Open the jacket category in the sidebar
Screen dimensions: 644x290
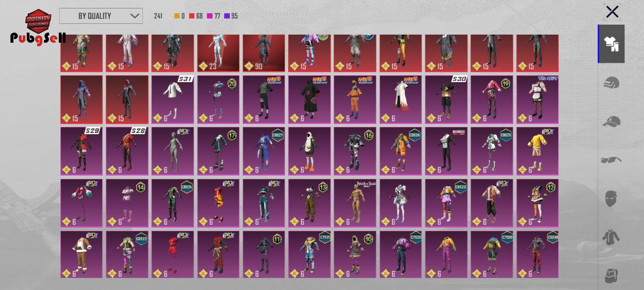coord(611,237)
